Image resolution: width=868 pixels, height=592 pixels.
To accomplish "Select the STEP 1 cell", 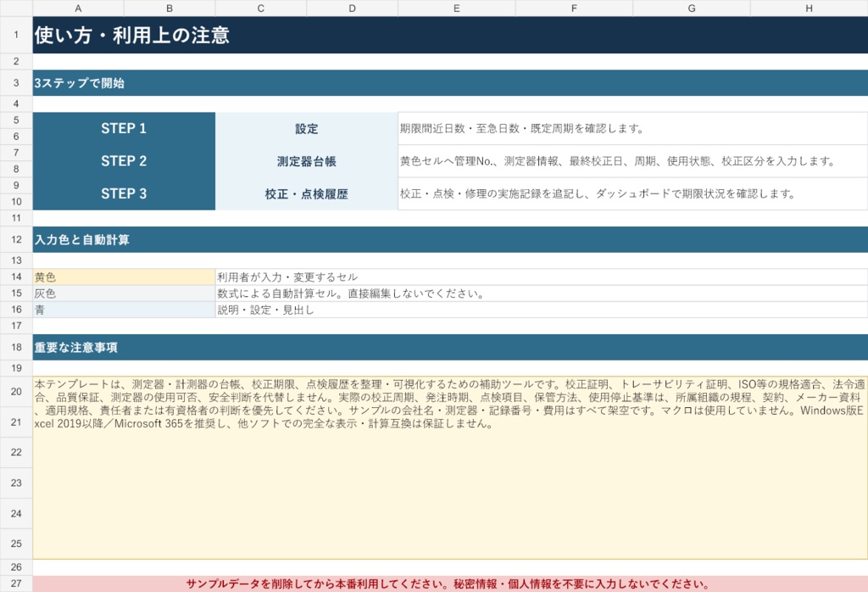I will 124,128.
